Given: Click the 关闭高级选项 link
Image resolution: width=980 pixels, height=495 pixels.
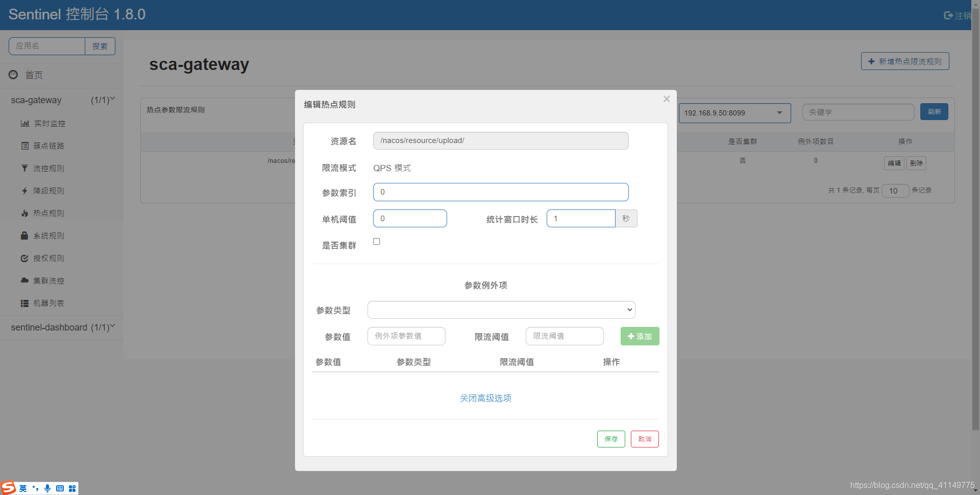Looking at the screenshot, I should coord(485,398).
